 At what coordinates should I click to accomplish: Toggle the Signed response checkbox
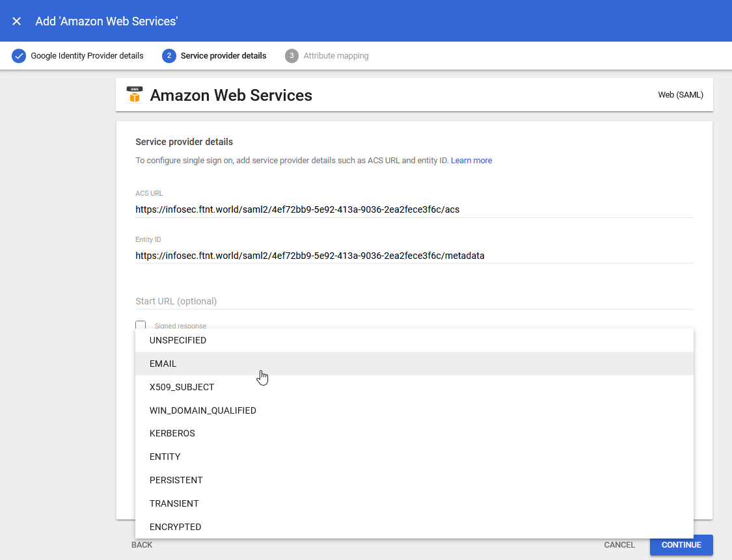click(x=141, y=325)
